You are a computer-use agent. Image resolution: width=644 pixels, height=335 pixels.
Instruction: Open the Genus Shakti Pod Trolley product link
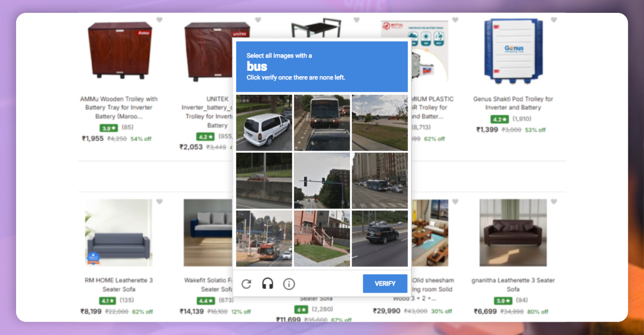point(513,102)
